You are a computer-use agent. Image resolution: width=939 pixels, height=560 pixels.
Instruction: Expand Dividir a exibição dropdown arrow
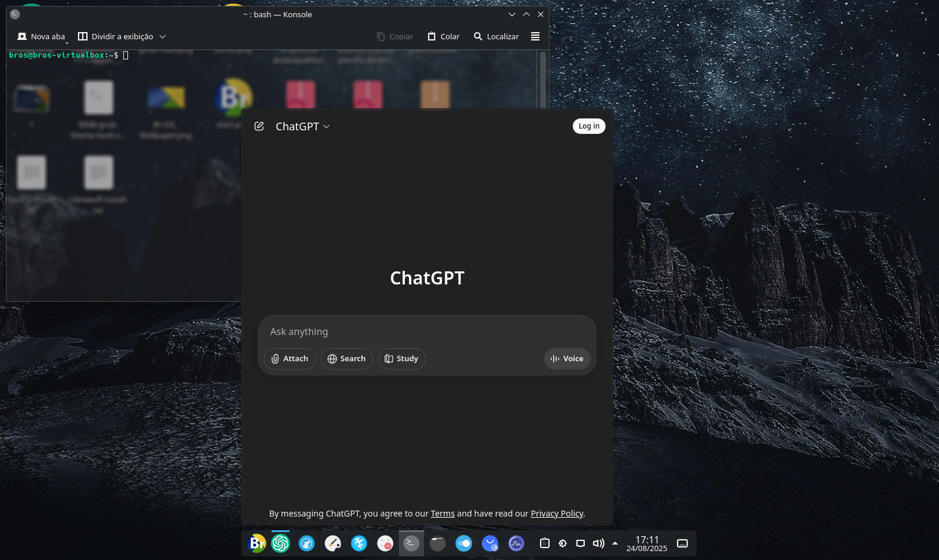(163, 36)
